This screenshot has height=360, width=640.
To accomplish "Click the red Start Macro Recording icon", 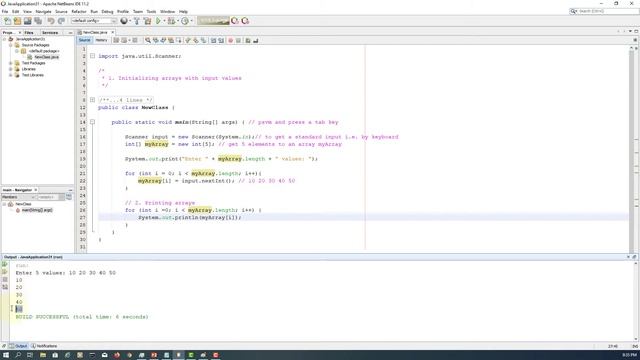I will pos(231,40).
